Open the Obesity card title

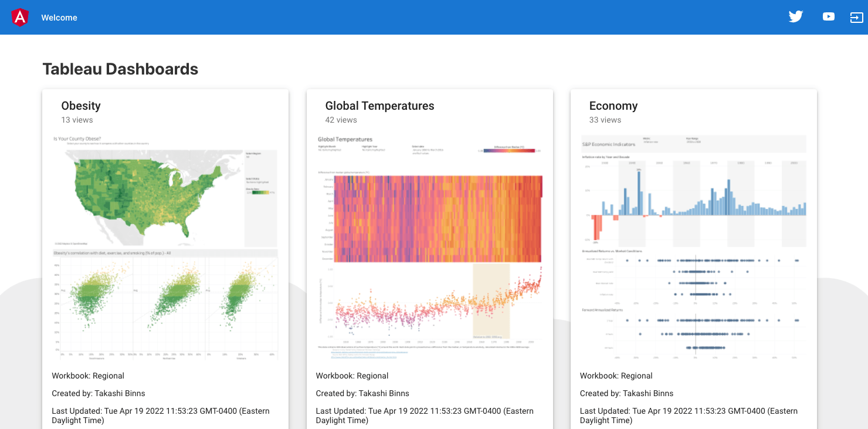coord(81,106)
